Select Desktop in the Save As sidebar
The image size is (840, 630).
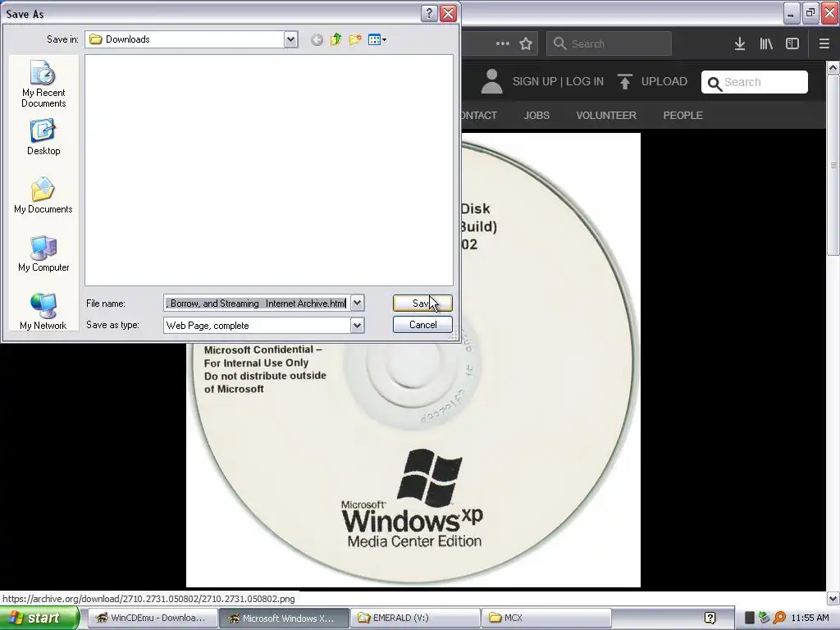(x=43, y=138)
